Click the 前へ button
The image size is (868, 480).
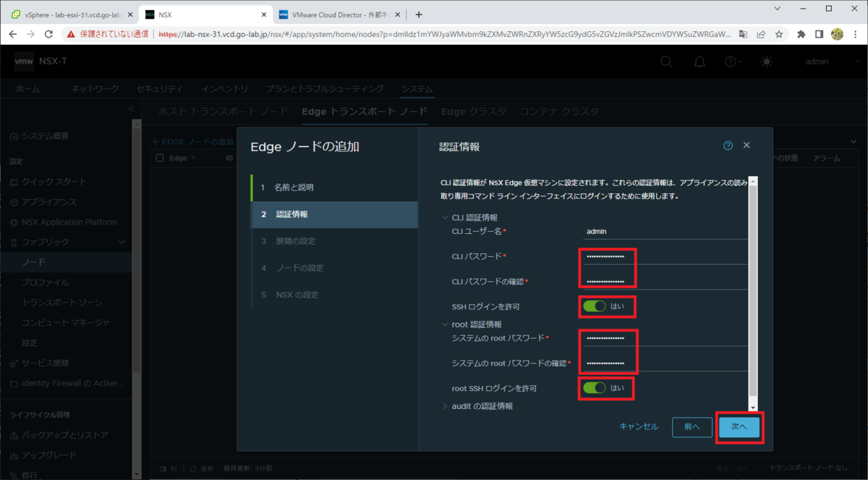pyautogui.click(x=692, y=427)
